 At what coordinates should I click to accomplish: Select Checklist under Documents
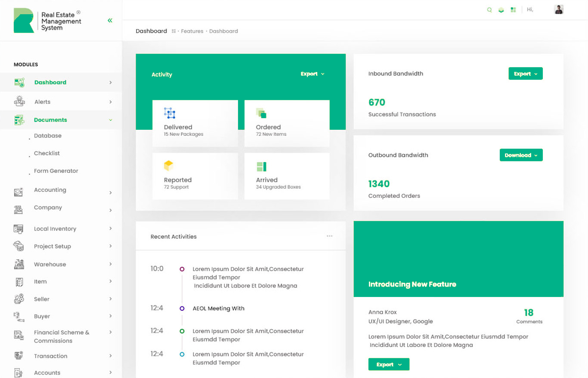click(x=47, y=153)
